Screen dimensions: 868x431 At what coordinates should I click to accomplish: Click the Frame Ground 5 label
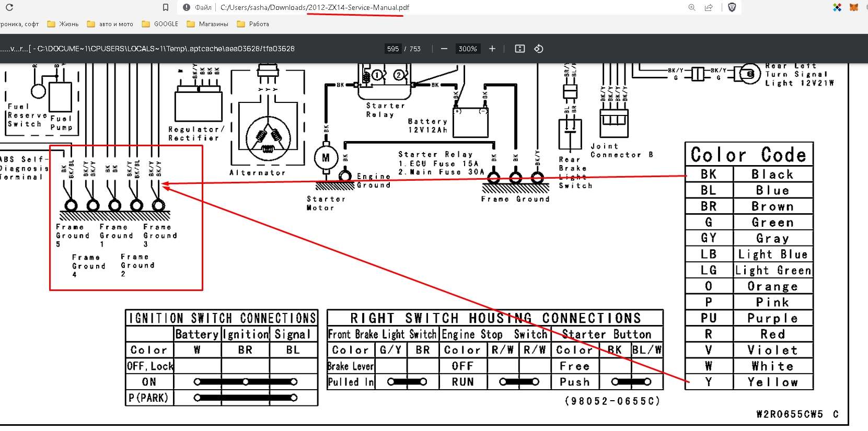pos(73,235)
